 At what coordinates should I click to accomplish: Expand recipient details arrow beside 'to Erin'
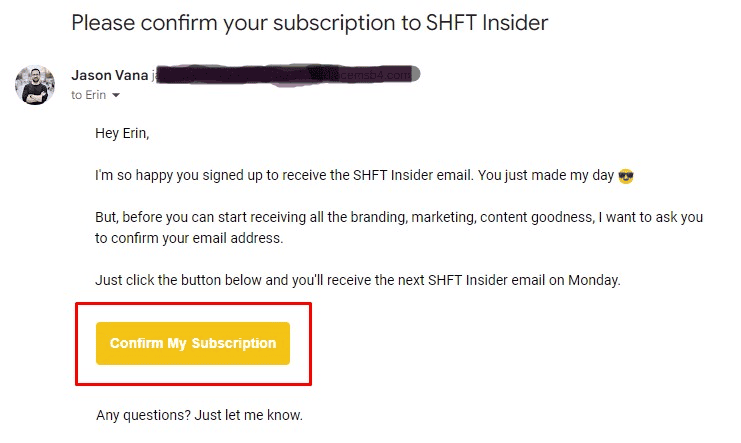pos(116,96)
